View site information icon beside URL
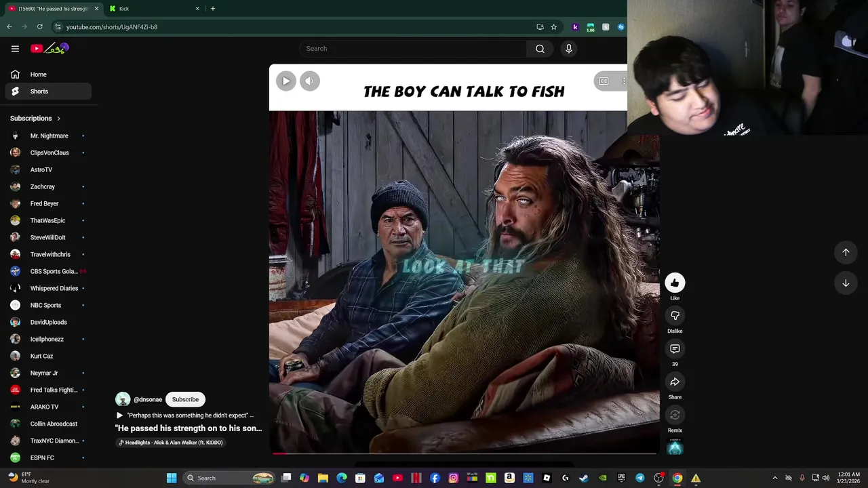868x488 pixels. click(x=58, y=27)
